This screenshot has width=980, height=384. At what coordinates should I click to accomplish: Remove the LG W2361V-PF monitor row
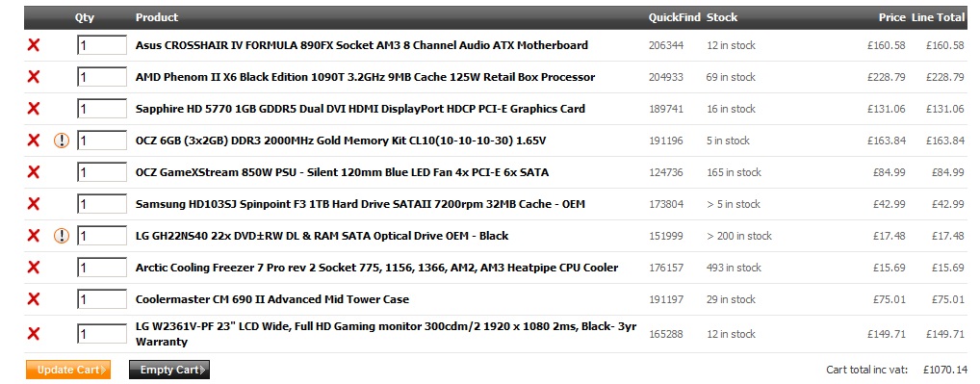(x=34, y=333)
